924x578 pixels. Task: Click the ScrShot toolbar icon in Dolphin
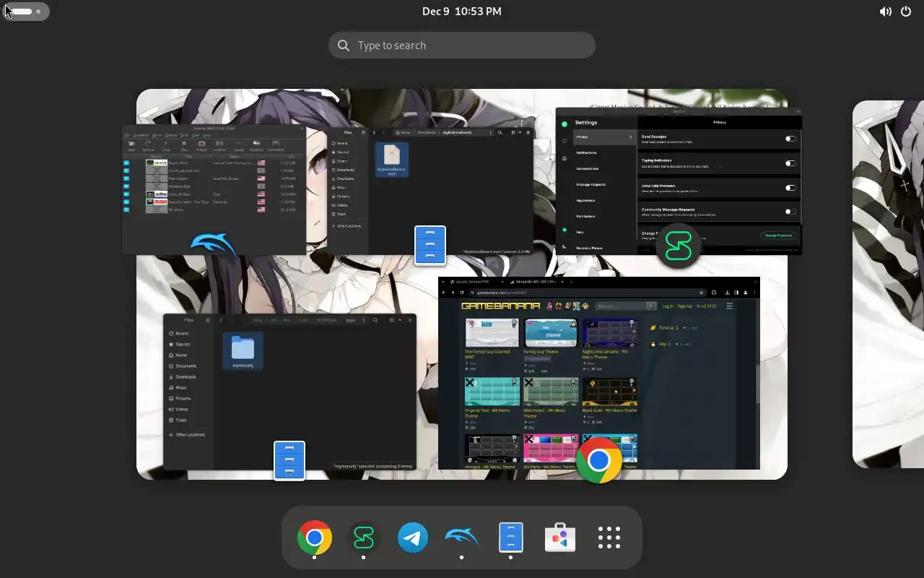tap(219, 146)
